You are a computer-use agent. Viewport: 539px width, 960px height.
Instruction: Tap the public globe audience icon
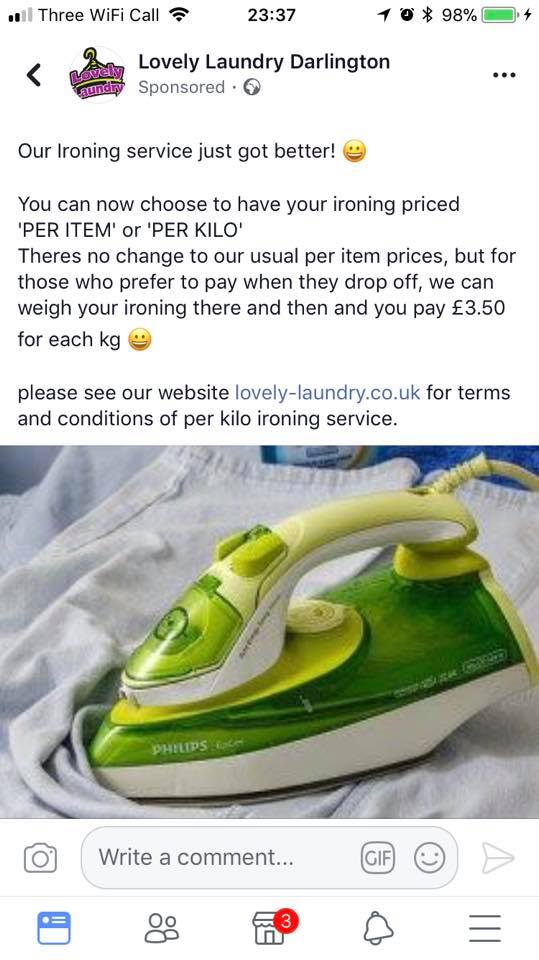point(252,88)
